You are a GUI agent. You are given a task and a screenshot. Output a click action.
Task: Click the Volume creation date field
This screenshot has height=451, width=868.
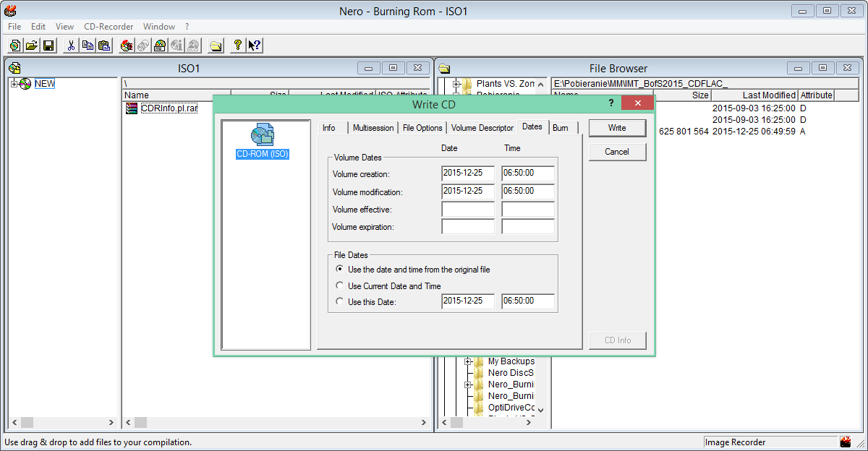pyautogui.click(x=468, y=173)
